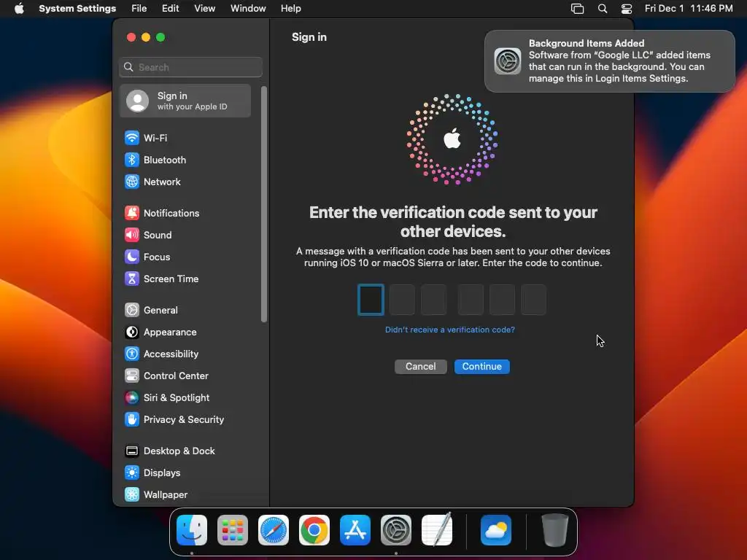Open Displays icon in sidebar
The height and width of the screenshot is (560, 747).
132,473
